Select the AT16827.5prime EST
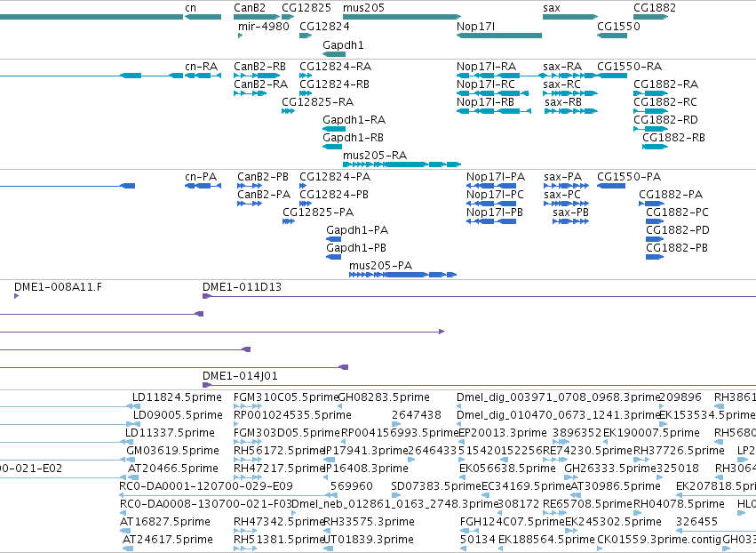 pyautogui.click(x=125, y=531)
